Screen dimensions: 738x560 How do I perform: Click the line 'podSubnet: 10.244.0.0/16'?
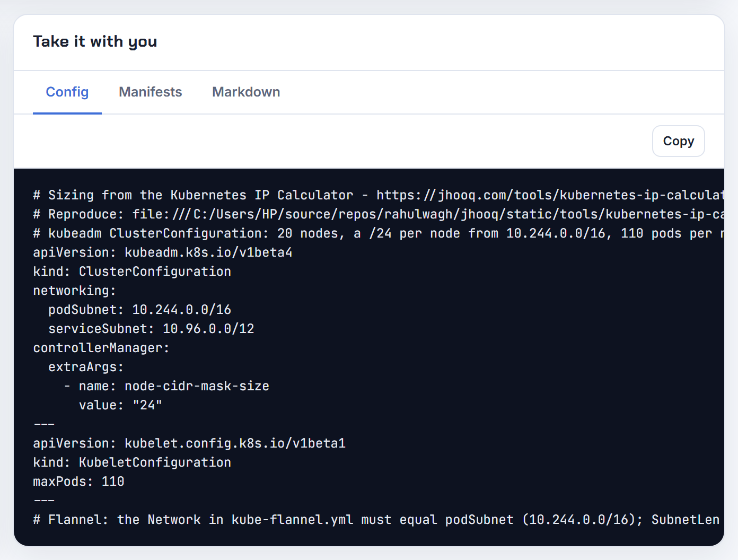coord(139,310)
